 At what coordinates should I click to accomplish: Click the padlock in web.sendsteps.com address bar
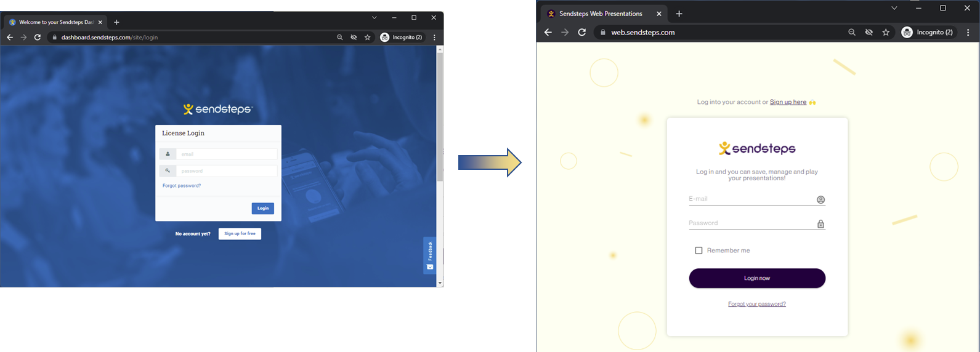click(603, 33)
